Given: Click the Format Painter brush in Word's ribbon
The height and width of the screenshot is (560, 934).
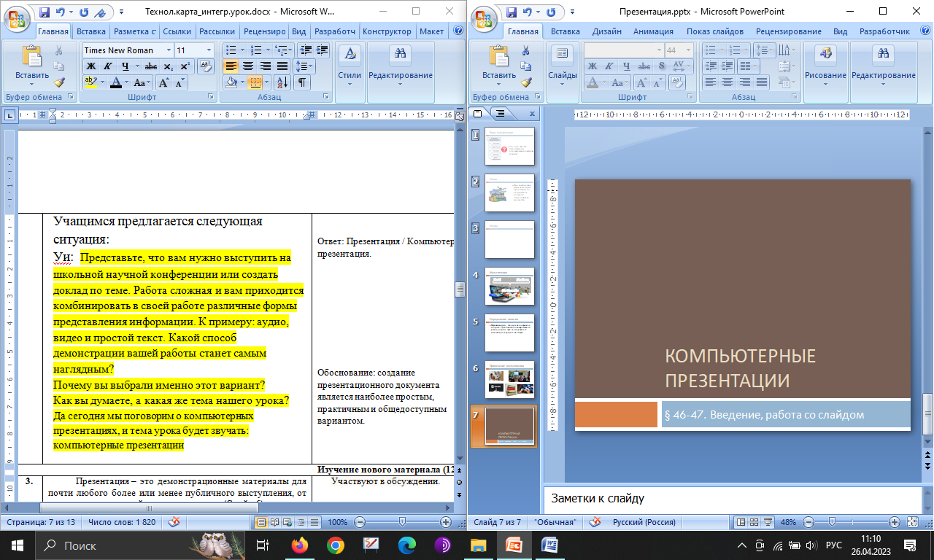Looking at the screenshot, I should (x=59, y=82).
